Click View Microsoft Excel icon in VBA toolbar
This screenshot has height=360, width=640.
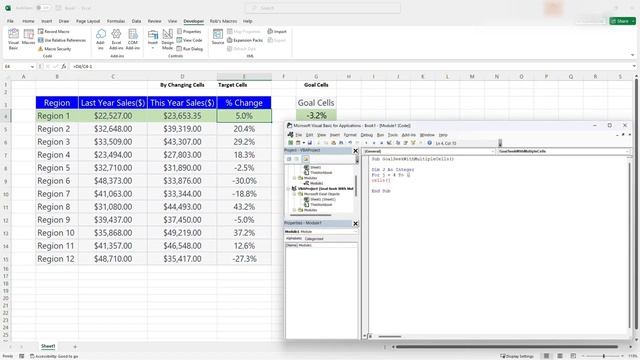click(x=291, y=143)
